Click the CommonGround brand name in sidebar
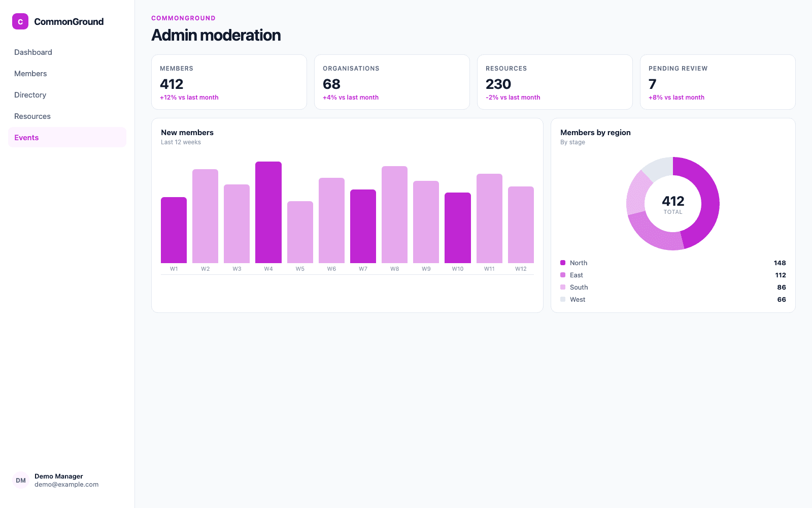812x508 pixels. coord(69,22)
